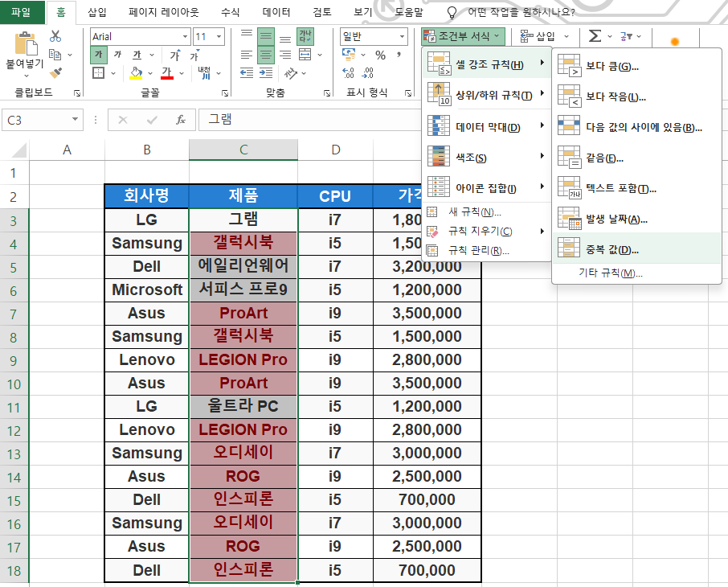Viewport: 728px width, 587px height.
Task: Toggle Bold formatting button
Action: [98, 55]
